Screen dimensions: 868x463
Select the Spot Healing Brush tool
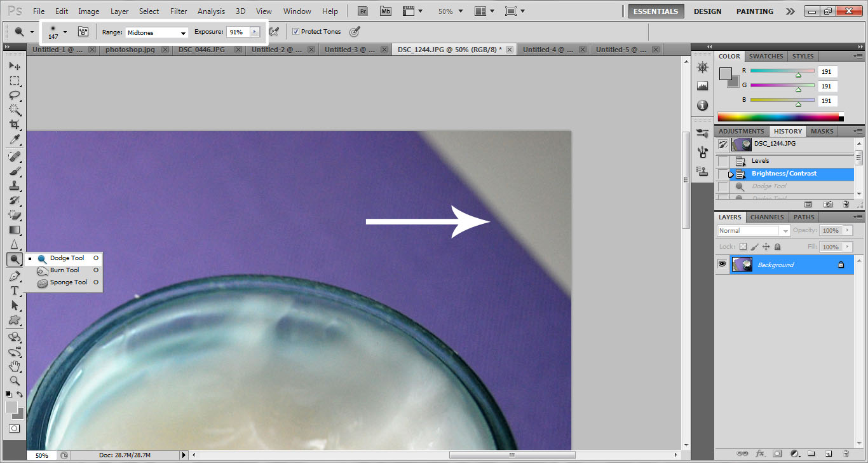[x=14, y=156]
